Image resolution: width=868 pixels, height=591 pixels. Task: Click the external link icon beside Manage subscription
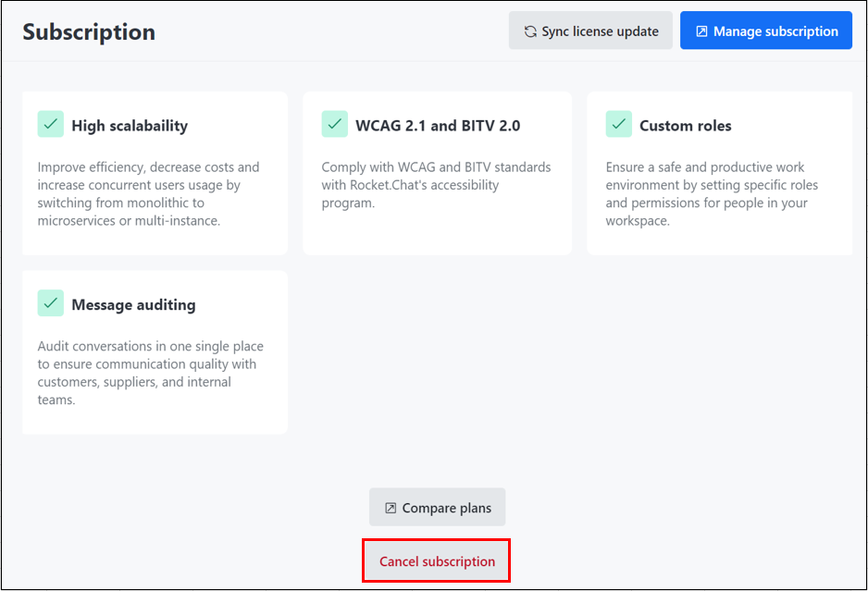tap(701, 31)
